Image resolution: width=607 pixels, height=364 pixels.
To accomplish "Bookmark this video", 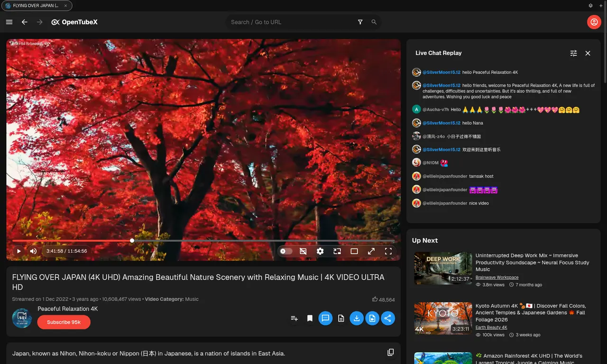I will point(310,318).
